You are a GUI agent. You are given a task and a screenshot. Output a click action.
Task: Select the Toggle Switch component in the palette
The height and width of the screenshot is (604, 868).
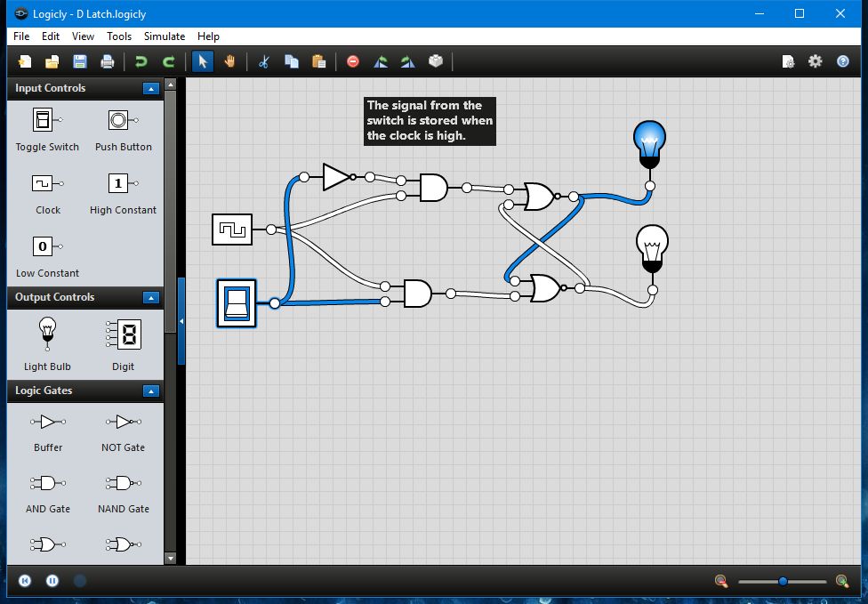click(47, 131)
